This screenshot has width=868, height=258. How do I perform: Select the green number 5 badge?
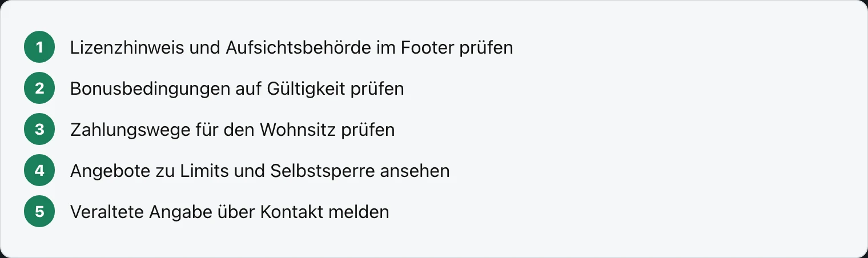pyautogui.click(x=39, y=212)
